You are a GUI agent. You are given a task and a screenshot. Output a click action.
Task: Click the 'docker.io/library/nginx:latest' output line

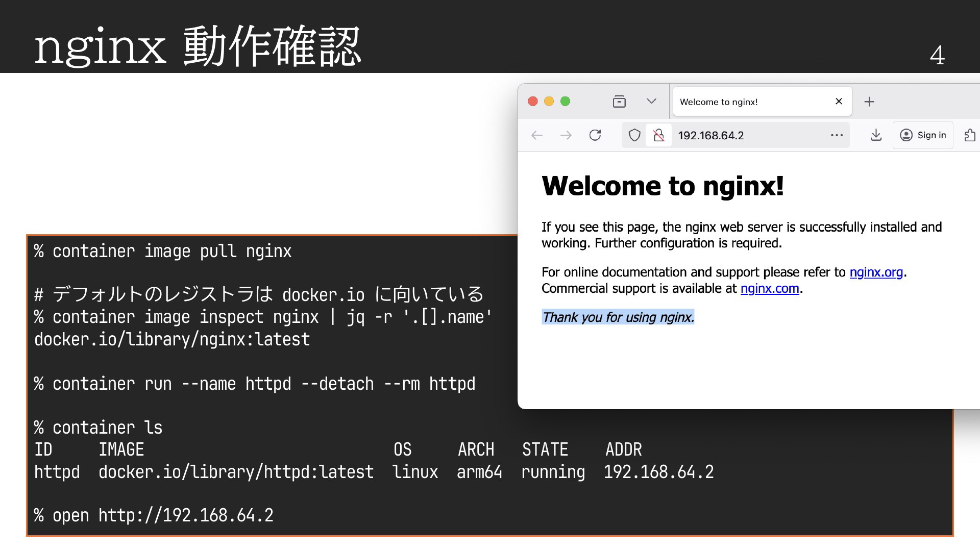click(172, 340)
